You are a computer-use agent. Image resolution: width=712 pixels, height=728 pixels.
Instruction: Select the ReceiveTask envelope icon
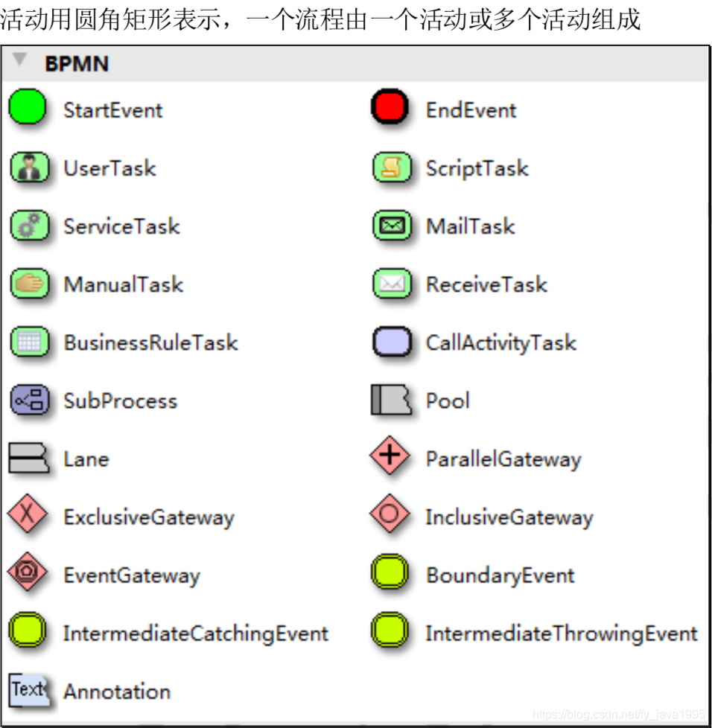tap(392, 283)
